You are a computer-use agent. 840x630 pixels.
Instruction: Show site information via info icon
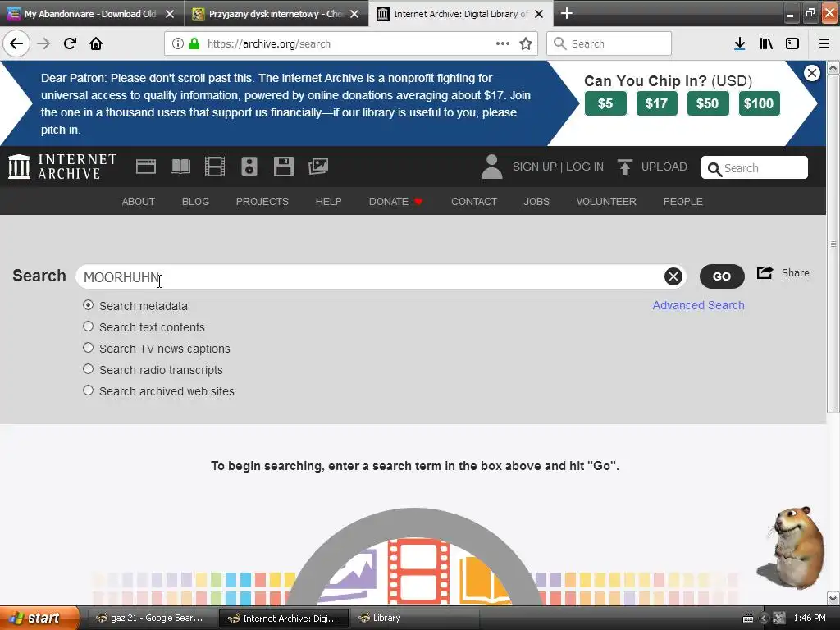pos(178,43)
